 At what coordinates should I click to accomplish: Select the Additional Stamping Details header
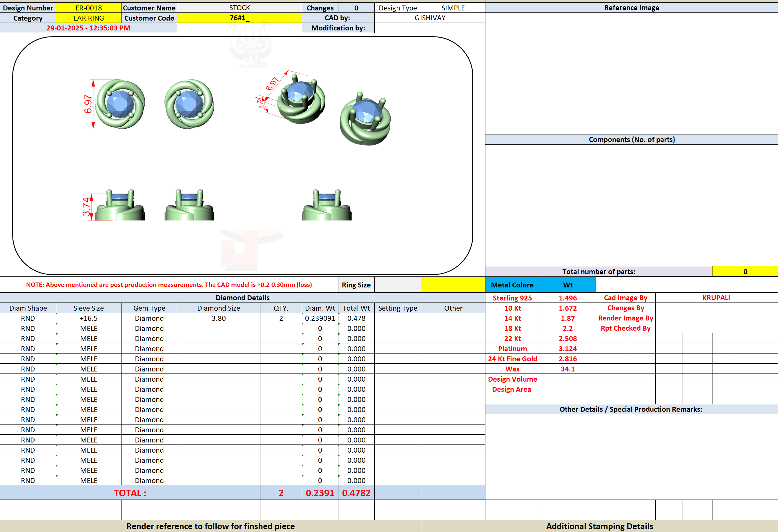pos(599,526)
